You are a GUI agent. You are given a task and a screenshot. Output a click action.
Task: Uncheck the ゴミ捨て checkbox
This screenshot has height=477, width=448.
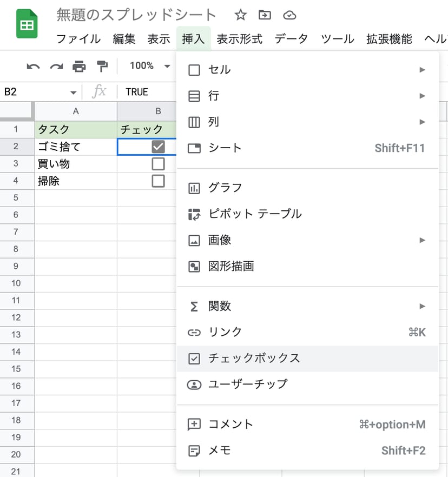pyautogui.click(x=158, y=147)
